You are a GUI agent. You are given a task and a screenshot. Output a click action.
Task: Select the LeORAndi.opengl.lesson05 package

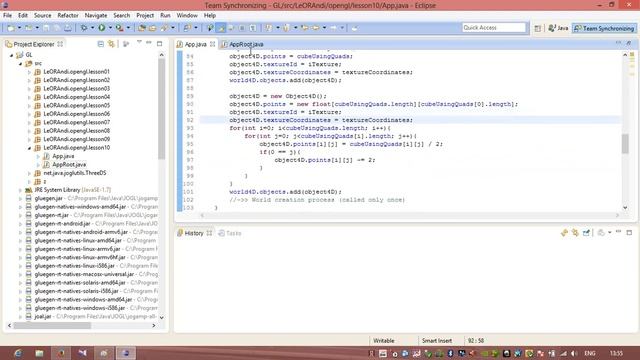click(x=76, y=106)
